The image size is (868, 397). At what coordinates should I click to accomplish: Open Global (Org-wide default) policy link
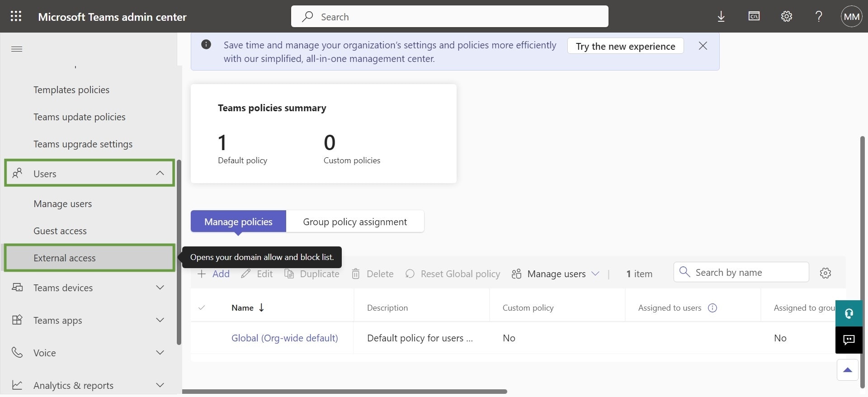coord(285,338)
